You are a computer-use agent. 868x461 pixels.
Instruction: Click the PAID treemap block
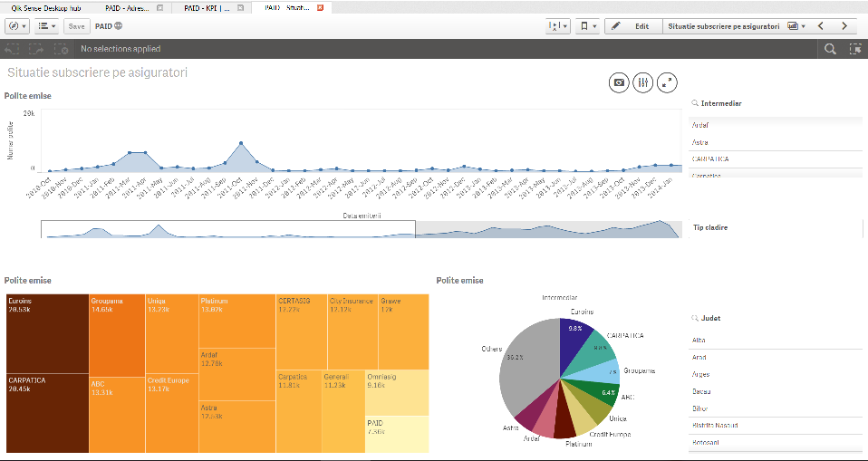[x=397, y=435]
